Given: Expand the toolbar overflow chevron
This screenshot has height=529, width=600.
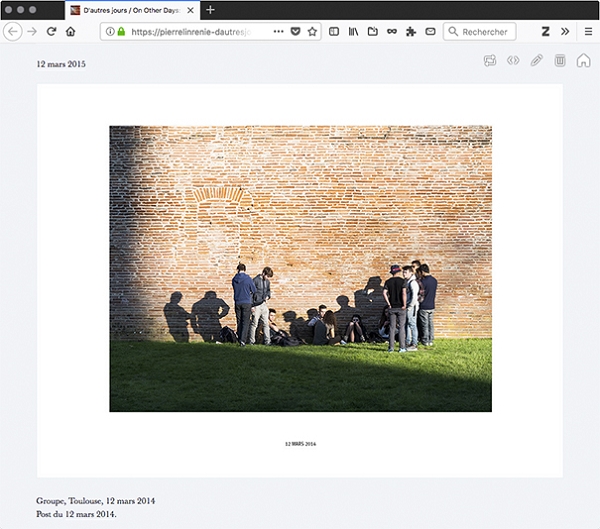Looking at the screenshot, I should [x=565, y=32].
